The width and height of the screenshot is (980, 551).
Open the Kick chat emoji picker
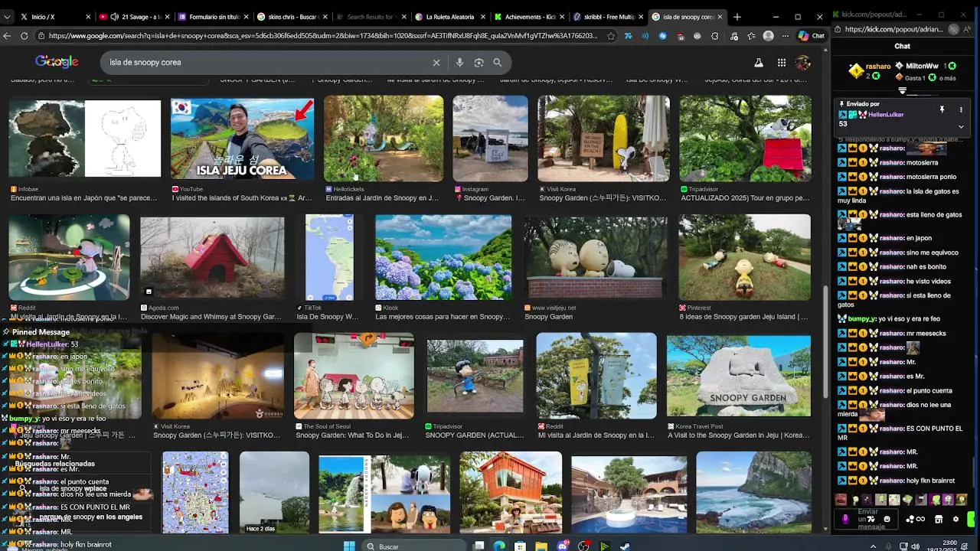tap(887, 519)
